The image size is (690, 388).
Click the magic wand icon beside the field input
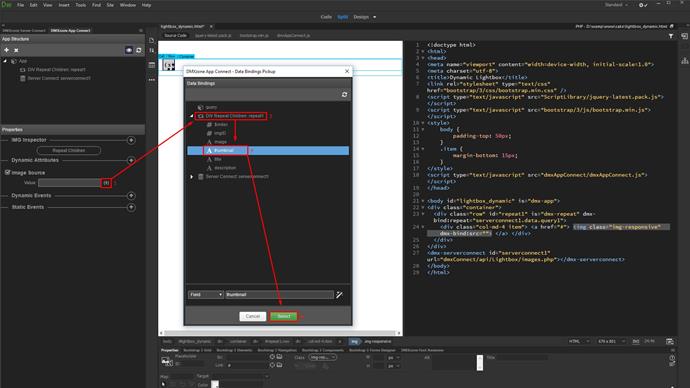point(339,295)
